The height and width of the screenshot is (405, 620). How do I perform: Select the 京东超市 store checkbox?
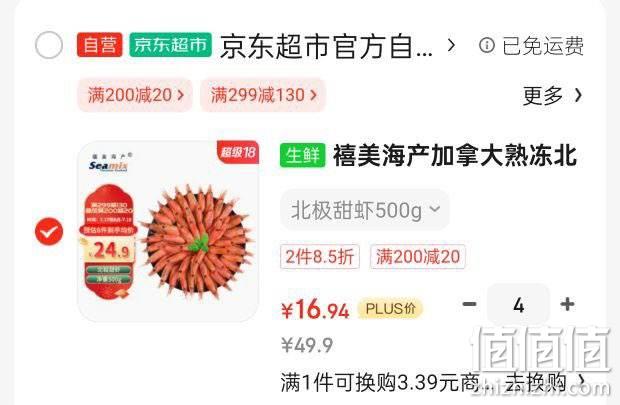tap(49, 45)
